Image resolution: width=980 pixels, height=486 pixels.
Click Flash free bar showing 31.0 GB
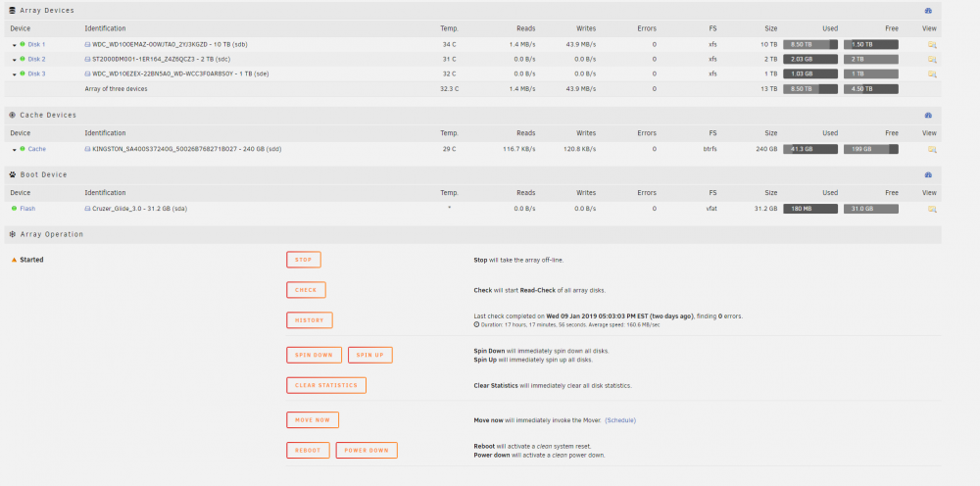point(871,209)
